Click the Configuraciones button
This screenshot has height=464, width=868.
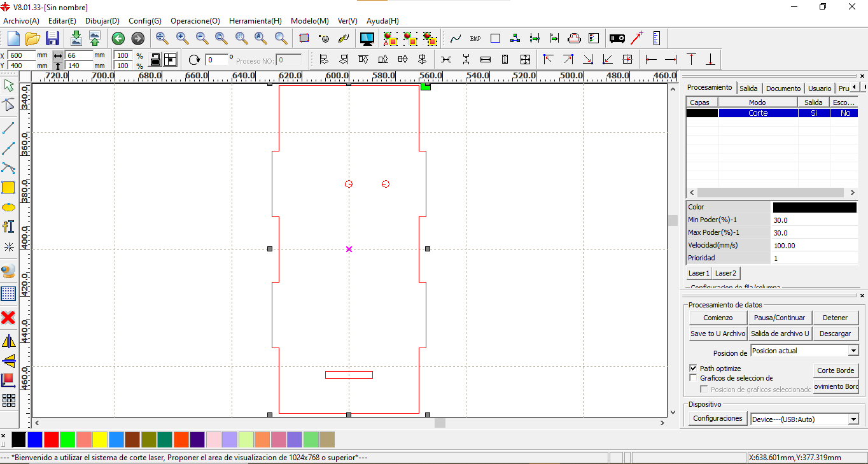718,418
